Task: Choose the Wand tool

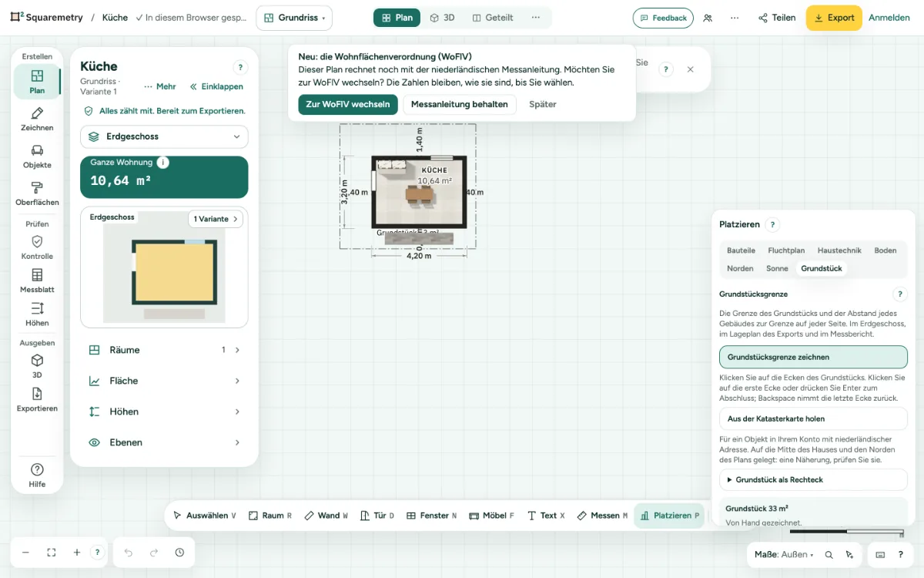Action: (x=326, y=516)
